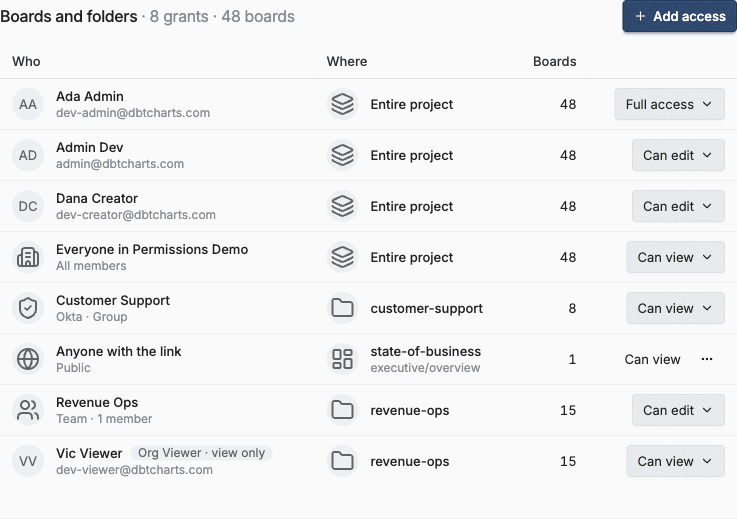Viewport: 737px width, 519px height.
Task: Click the AD avatar for Admin Dev
Action: tap(28, 155)
